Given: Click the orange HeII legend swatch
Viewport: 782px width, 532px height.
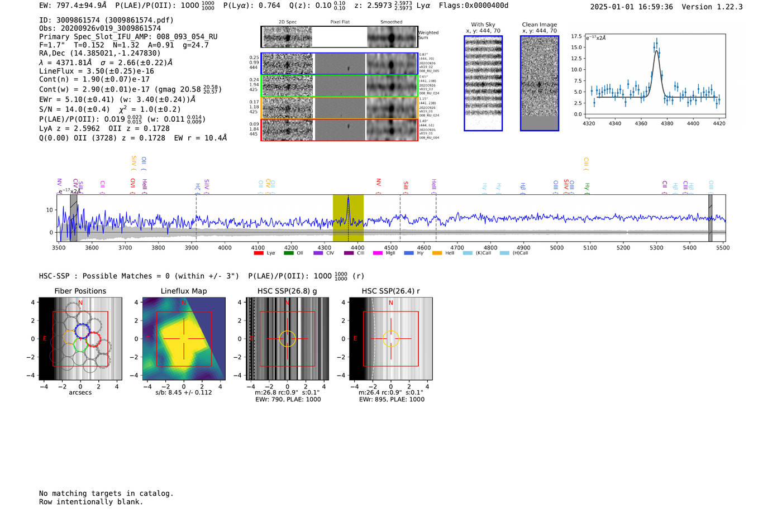Looking at the screenshot, I should point(437,253).
